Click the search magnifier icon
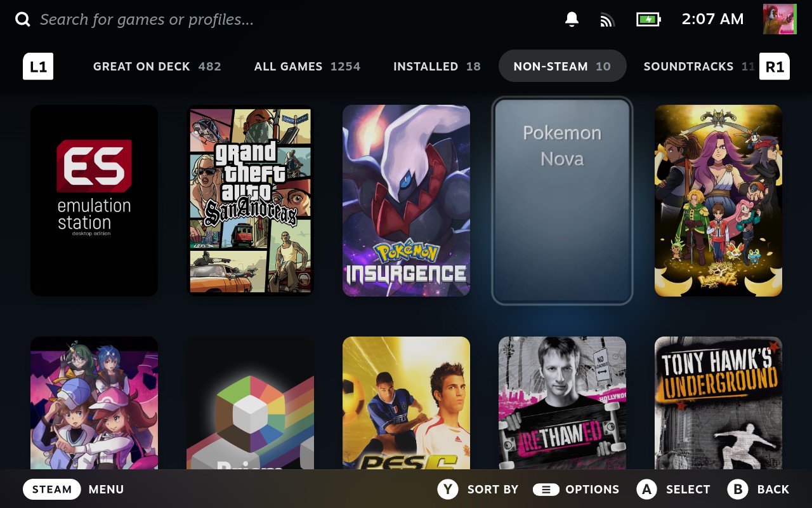 click(x=23, y=20)
